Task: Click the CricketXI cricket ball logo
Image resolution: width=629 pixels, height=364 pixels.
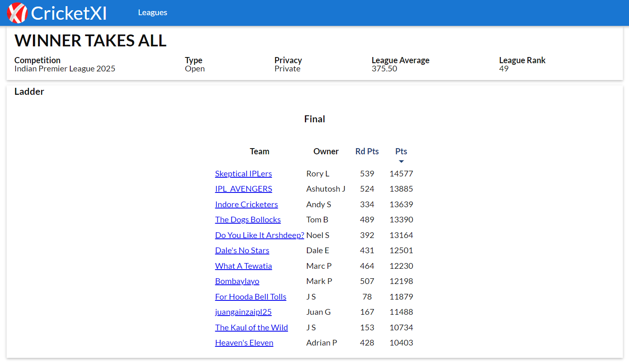Action: click(x=17, y=13)
